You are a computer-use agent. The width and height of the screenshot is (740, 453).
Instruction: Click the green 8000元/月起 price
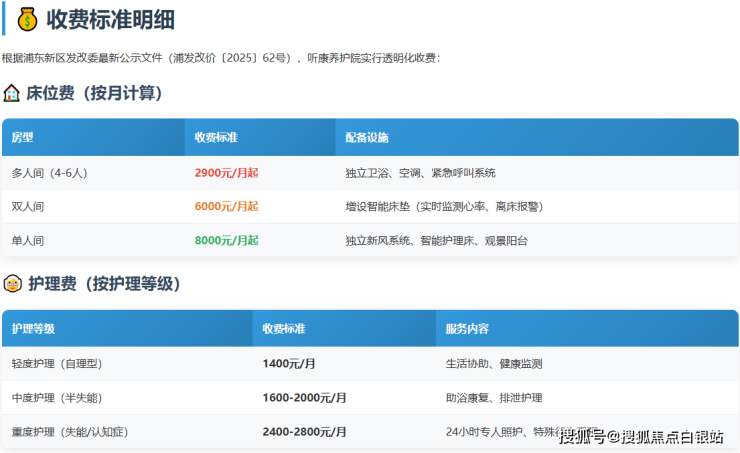pos(226,240)
